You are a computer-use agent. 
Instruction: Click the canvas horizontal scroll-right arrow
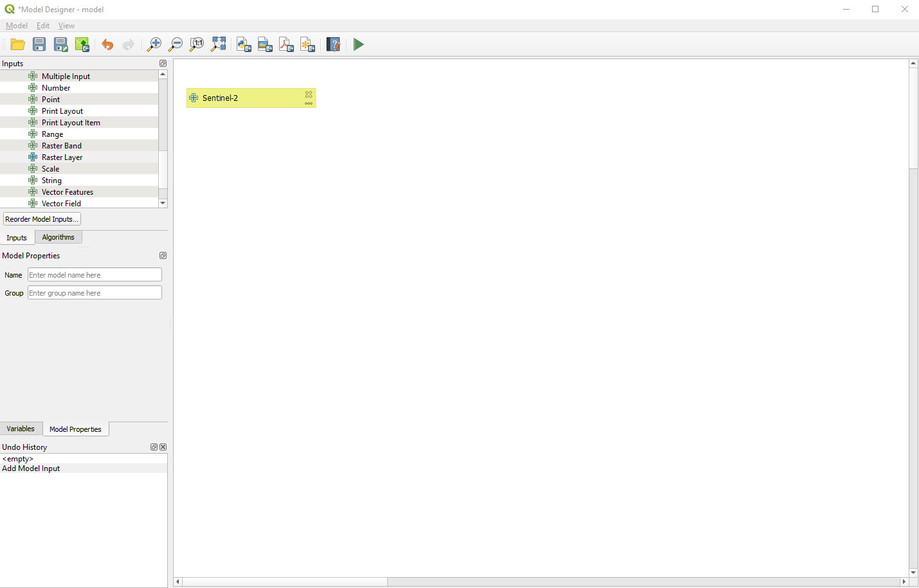pyautogui.click(x=904, y=582)
